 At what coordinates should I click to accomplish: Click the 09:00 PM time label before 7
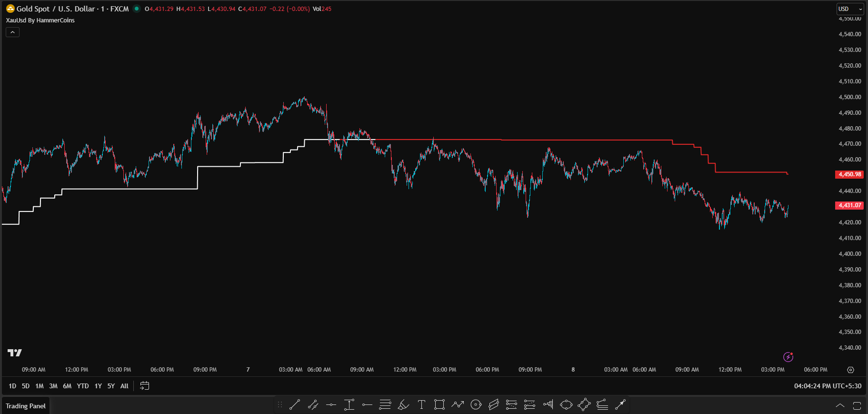[205, 370]
